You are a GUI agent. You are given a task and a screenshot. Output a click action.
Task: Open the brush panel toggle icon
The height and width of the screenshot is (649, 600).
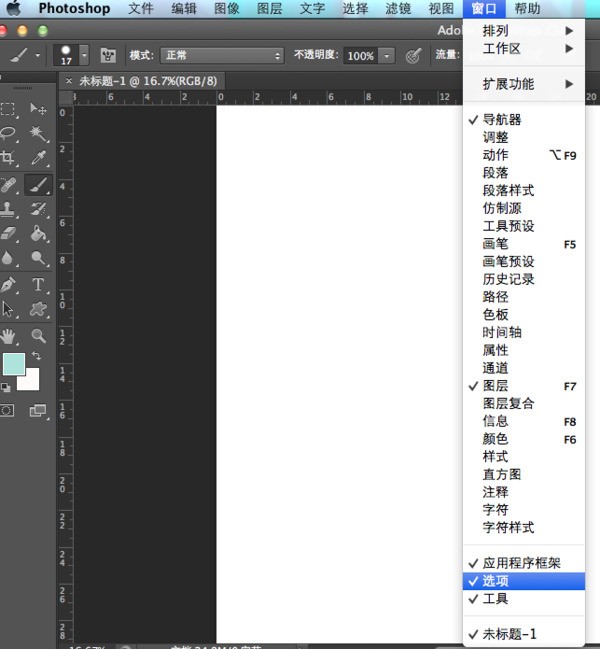pyautogui.click(x=108, y=55)
